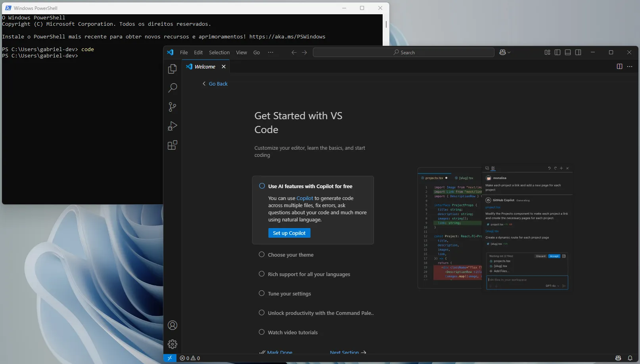Click the VS Code logo in title bar
Viewport: 640px width, 364px height.
point(170,52)
